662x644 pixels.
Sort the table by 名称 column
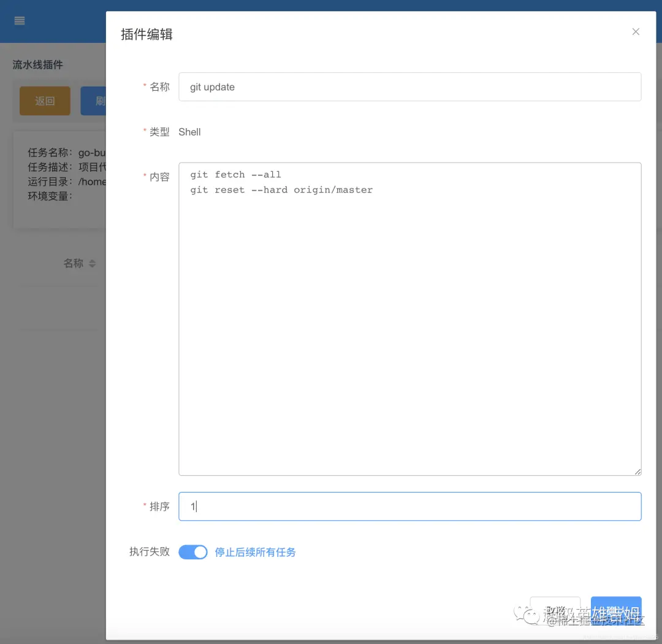point(92,263)
